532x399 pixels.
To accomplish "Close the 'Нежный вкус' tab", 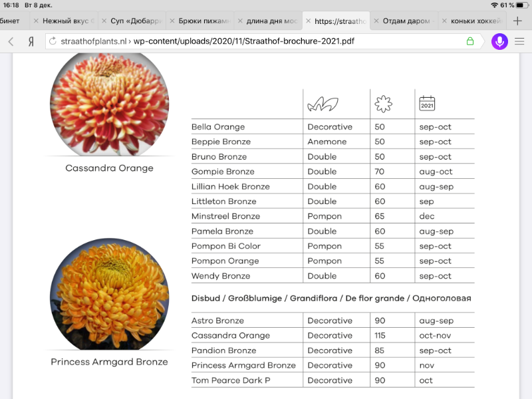I will (x=35, y=21).
